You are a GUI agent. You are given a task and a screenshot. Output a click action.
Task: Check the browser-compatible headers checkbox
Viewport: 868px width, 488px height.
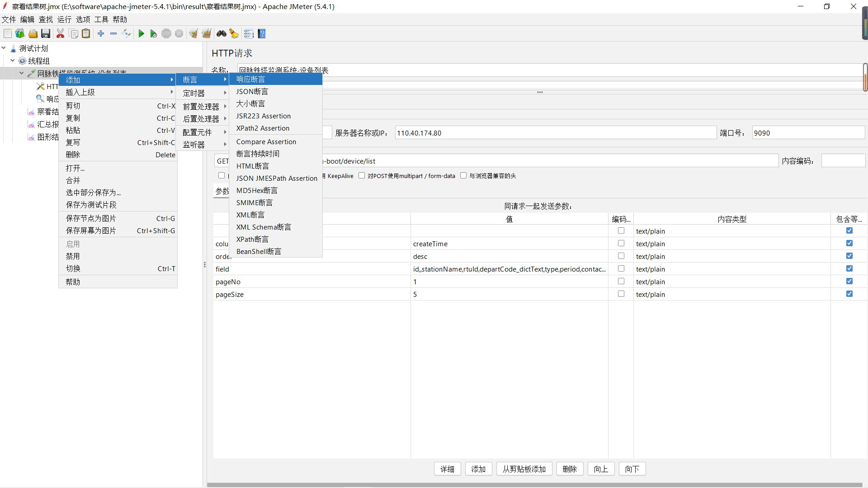click(x=463, y=176)
